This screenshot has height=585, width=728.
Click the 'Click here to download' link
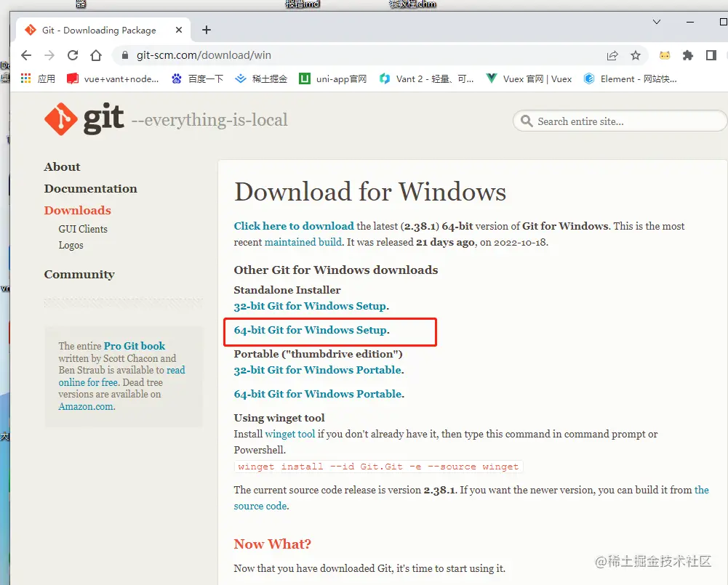coord(294,226)
